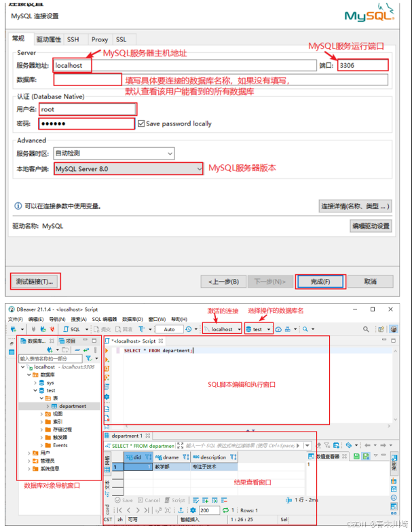Open the 导航(N) menu in DBeaver
Screen dimensions: 412x532
(57, 319)
